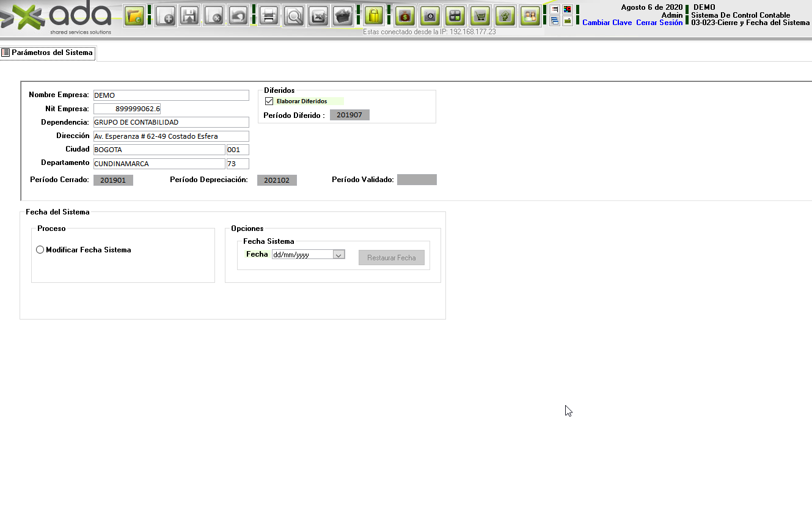Screen dimensions: 812x523
Task: Expand the Fecha date dropdown arrow
Action: (339, 255)
